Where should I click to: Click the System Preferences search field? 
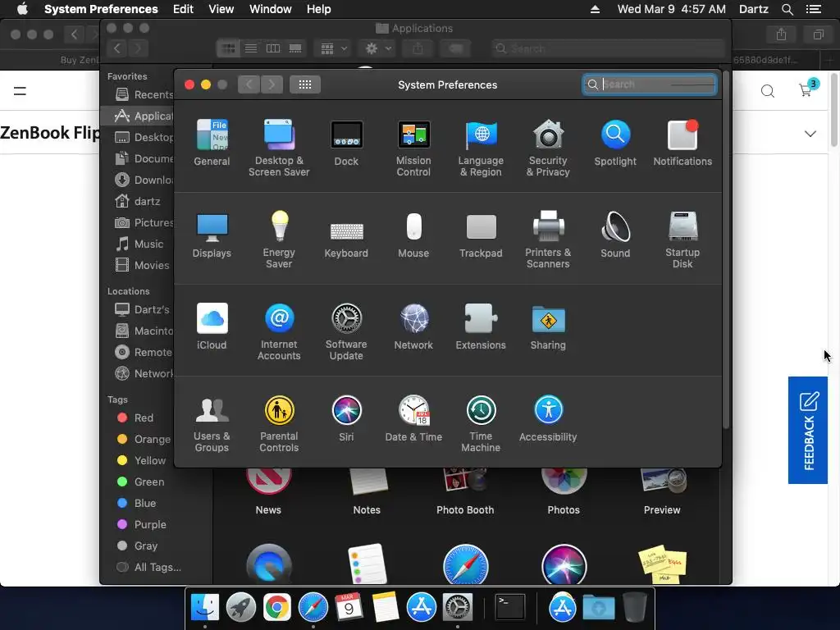coord(650,84)
